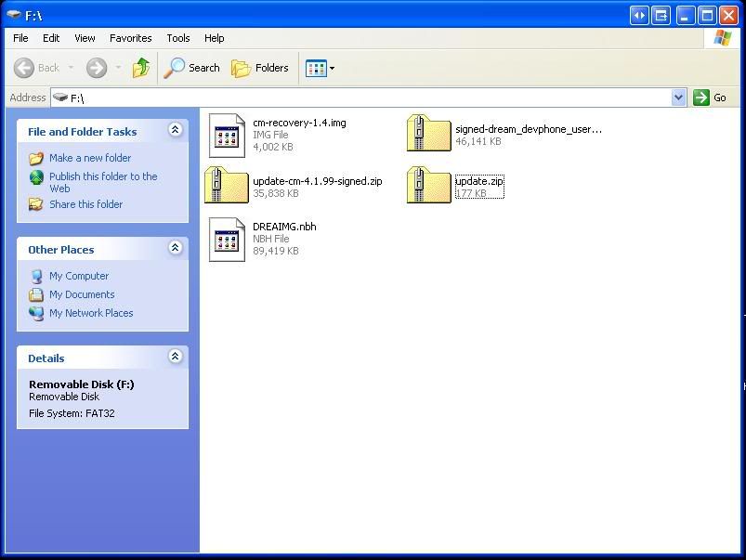Select signed-dream_devphone_user zip icon
Image resolution: width=746 pixels, height=560 pixels.
click(x=428, y=133)
